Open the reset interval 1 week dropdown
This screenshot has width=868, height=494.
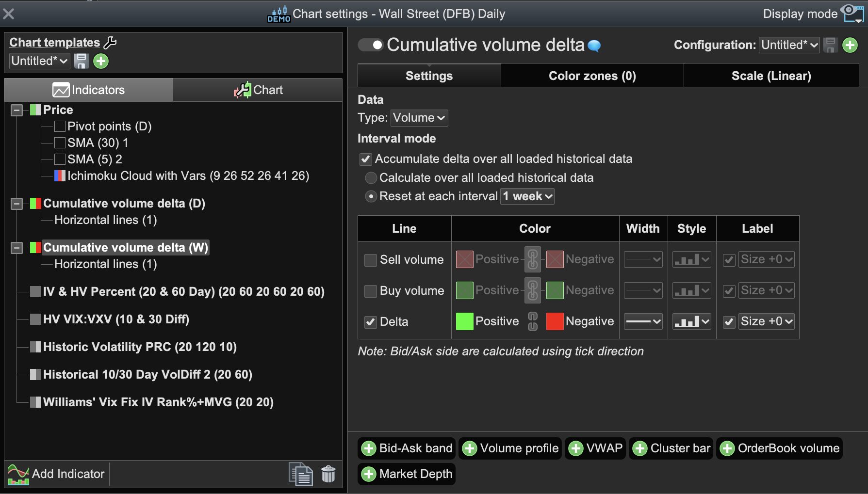click(527, 196)
